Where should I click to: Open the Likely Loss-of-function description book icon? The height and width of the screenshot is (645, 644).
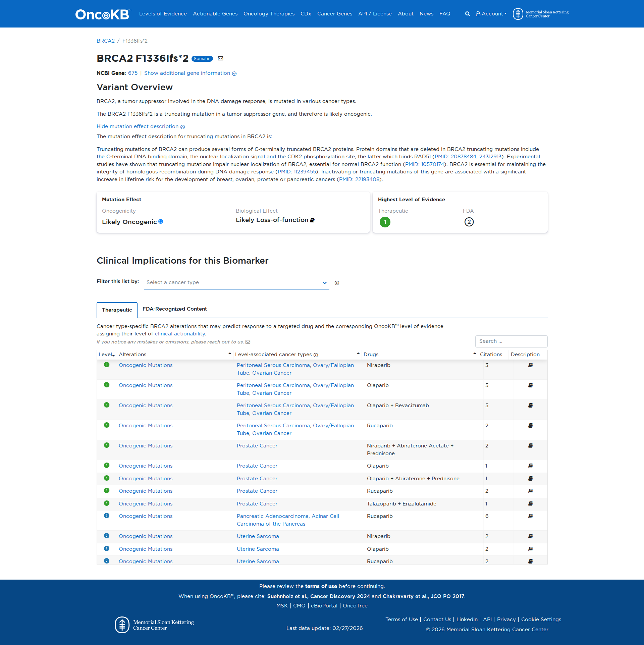(312, 220)
